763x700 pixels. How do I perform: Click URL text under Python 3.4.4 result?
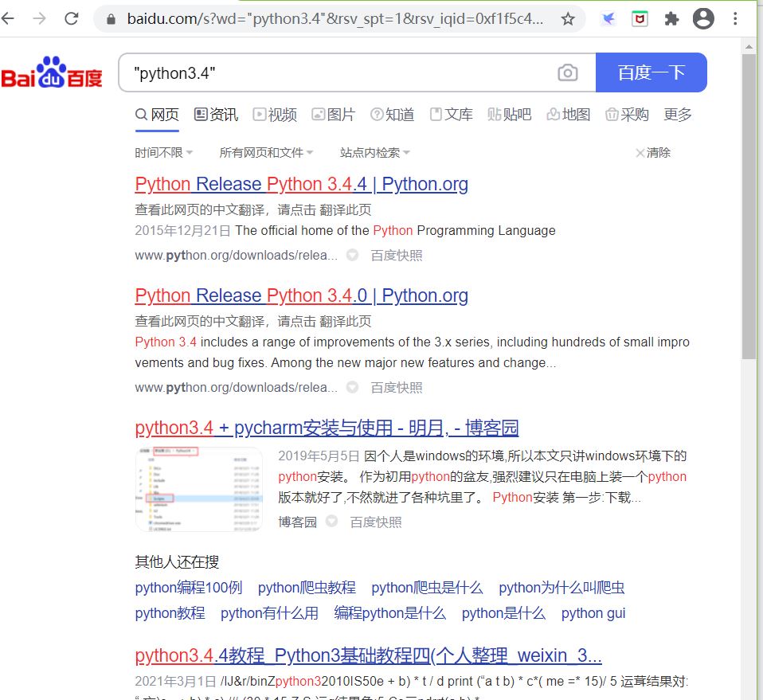coord(236,256)
